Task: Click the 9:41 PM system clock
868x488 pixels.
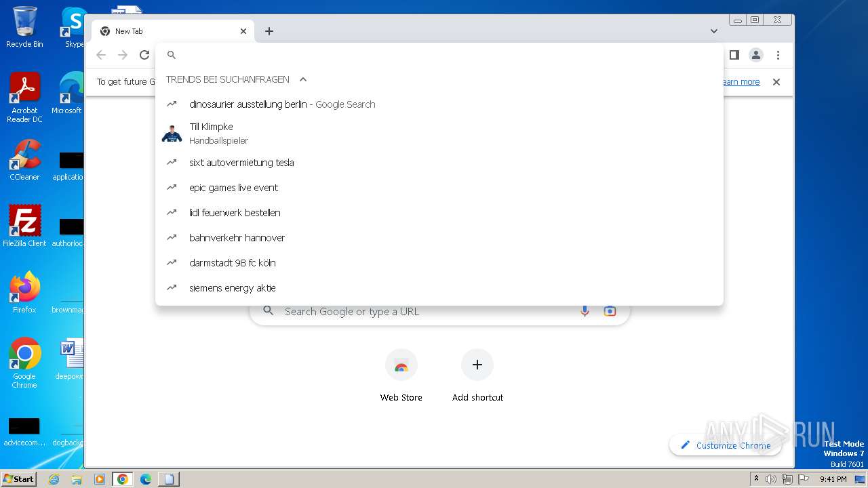Action: pos(833,479)
